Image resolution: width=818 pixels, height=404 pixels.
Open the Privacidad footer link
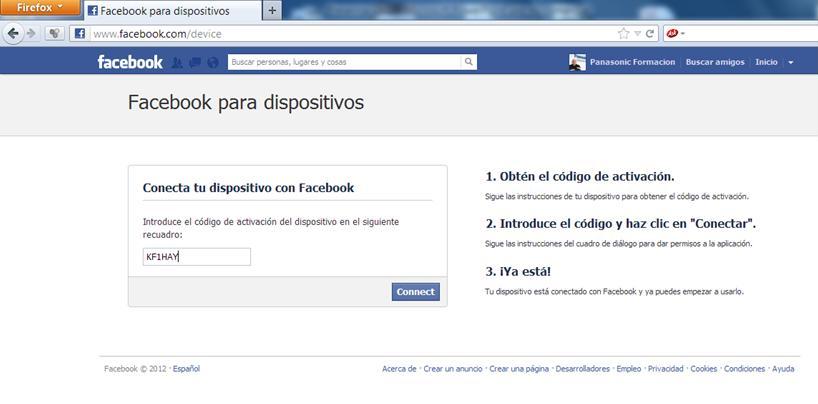click(x=666, y=369)
